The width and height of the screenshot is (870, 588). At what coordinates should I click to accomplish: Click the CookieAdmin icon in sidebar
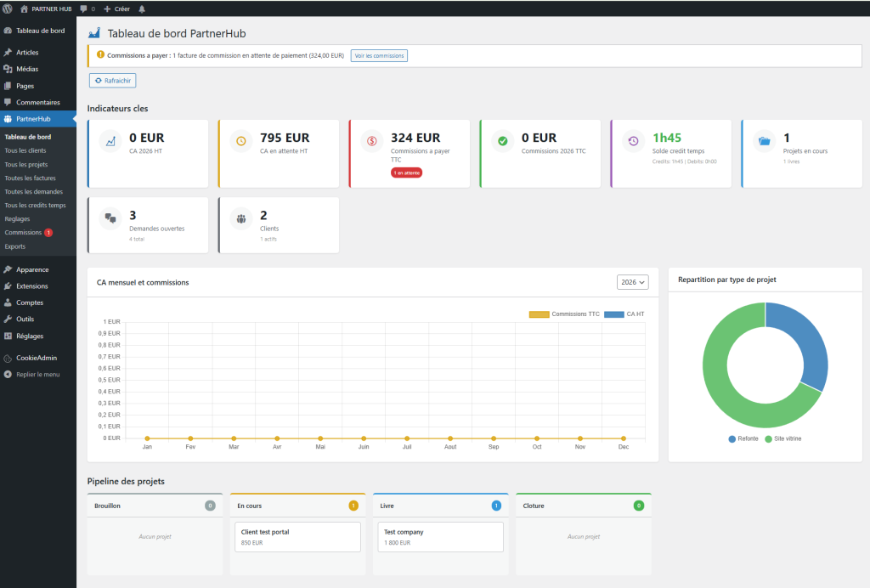8,359
